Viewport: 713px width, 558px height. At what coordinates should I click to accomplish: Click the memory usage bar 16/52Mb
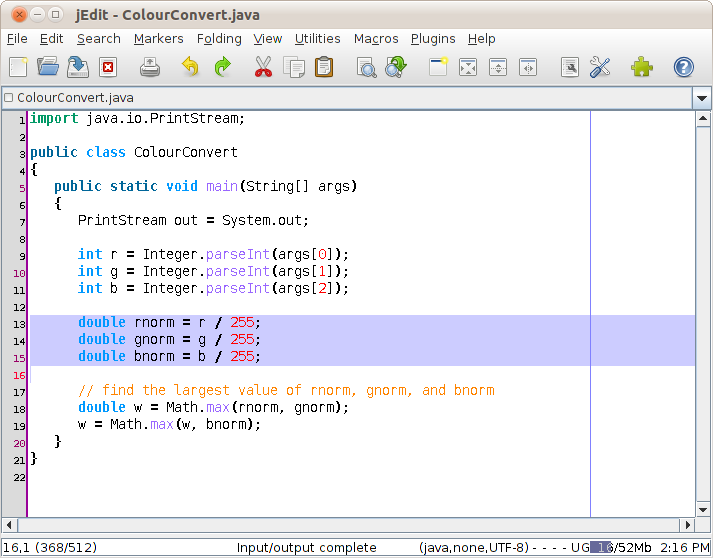(x=621, y=548)
